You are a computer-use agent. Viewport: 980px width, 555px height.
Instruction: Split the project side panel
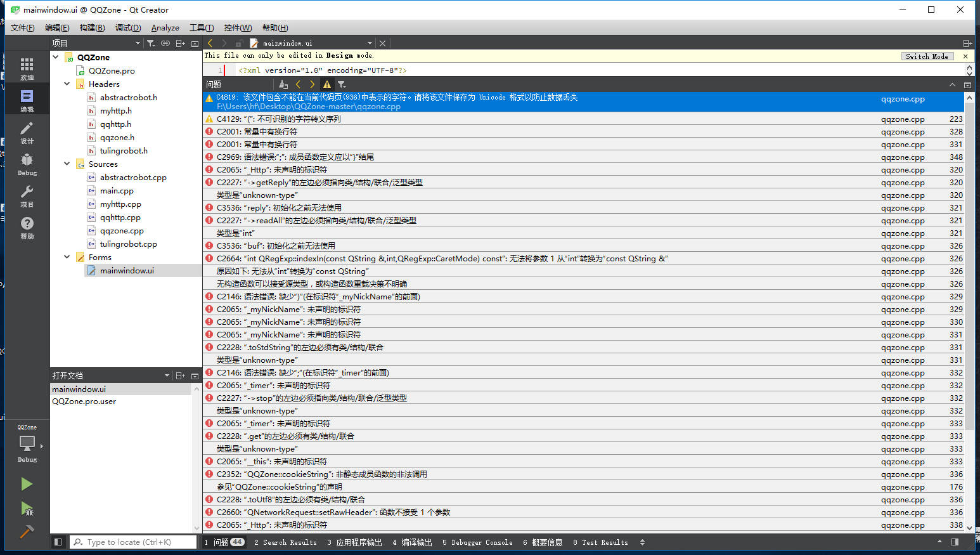pyautogui.click(x=181, y=43)
